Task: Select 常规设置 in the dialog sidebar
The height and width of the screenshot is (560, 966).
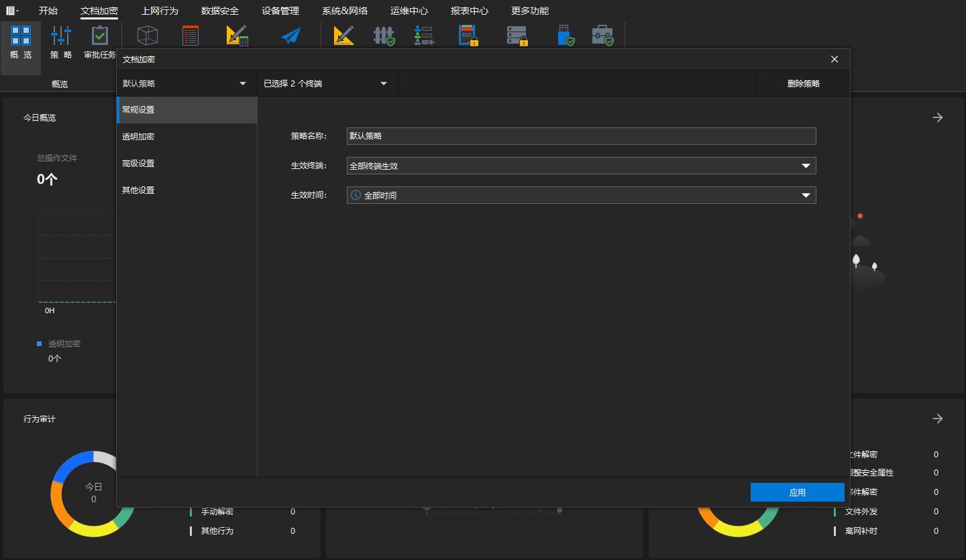Action: click(187, 110)
